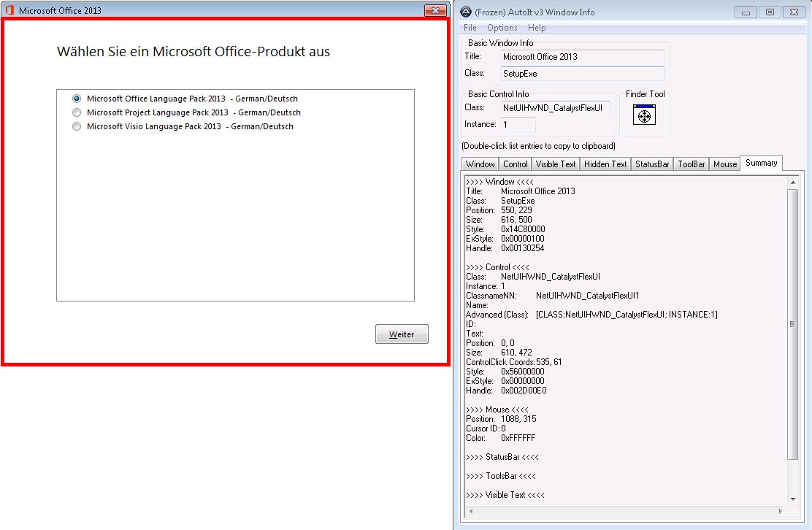
Task: Select Microsoft Office Language Pack 2013 radio button
Action: [77, 99]
